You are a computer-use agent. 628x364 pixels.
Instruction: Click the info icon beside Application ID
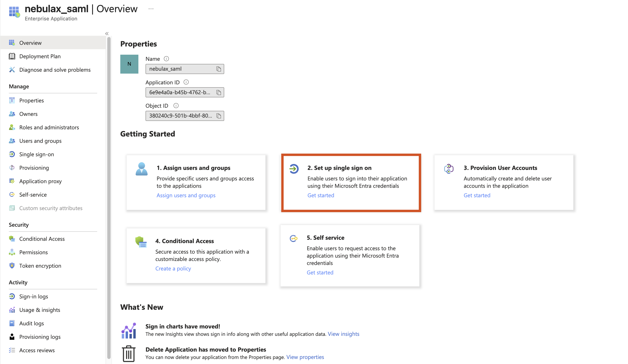(x=186, y=82)
